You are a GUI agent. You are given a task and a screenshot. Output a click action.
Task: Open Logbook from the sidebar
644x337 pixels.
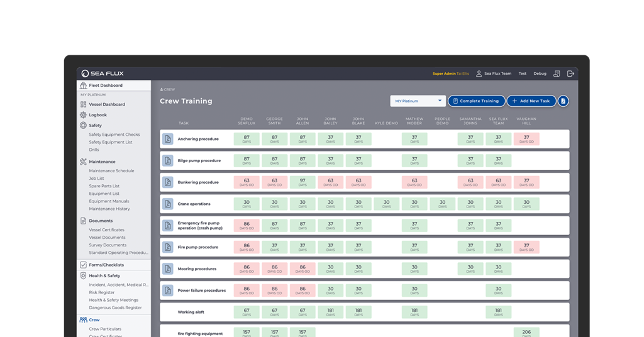[x=97, y=115]
